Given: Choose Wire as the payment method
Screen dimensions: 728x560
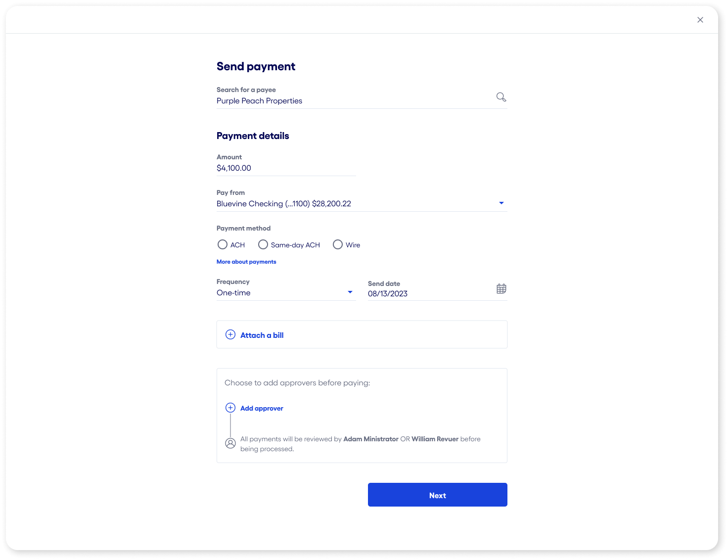Looking at the screenshot, I should [338, 244].
